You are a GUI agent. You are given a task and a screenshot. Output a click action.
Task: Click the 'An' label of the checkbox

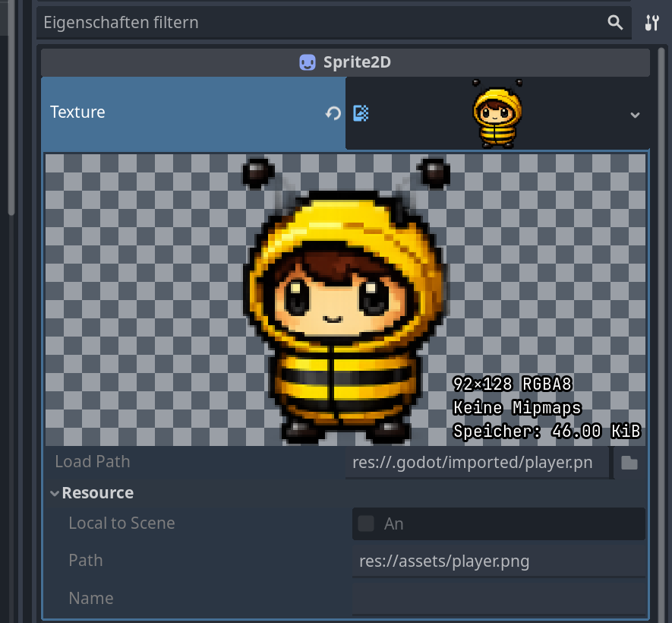click(393, 523)
